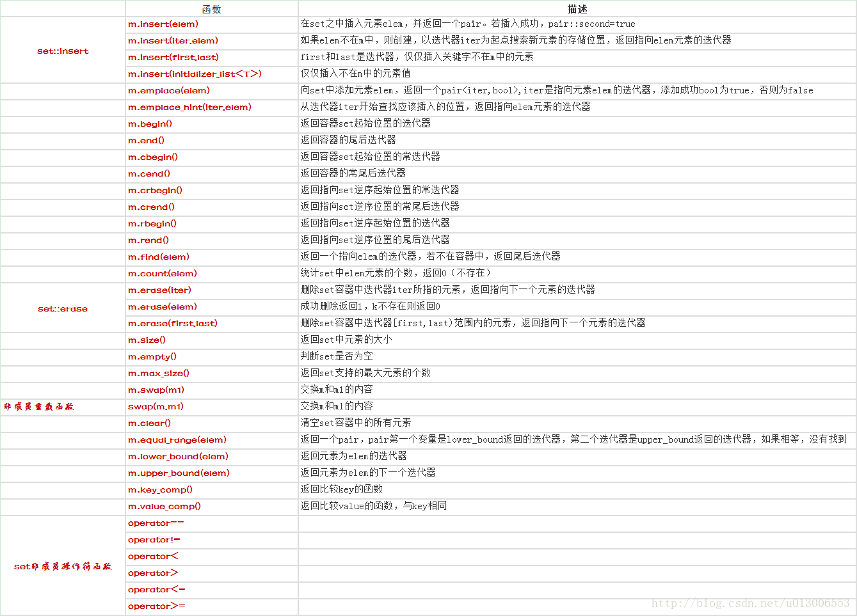Select the operator== cell
857x616 pixels.
coord(212,523)
